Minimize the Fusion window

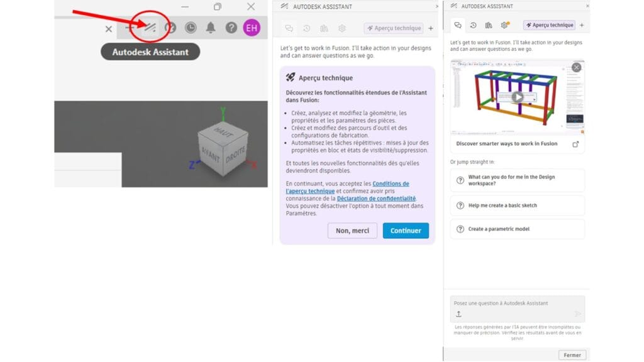(185, 6)
